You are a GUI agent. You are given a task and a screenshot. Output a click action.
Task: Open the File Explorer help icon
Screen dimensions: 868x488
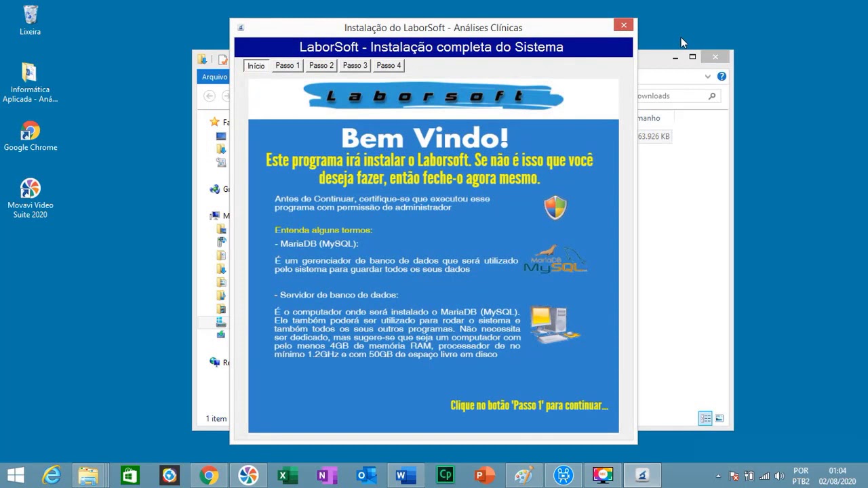[722, 77]
